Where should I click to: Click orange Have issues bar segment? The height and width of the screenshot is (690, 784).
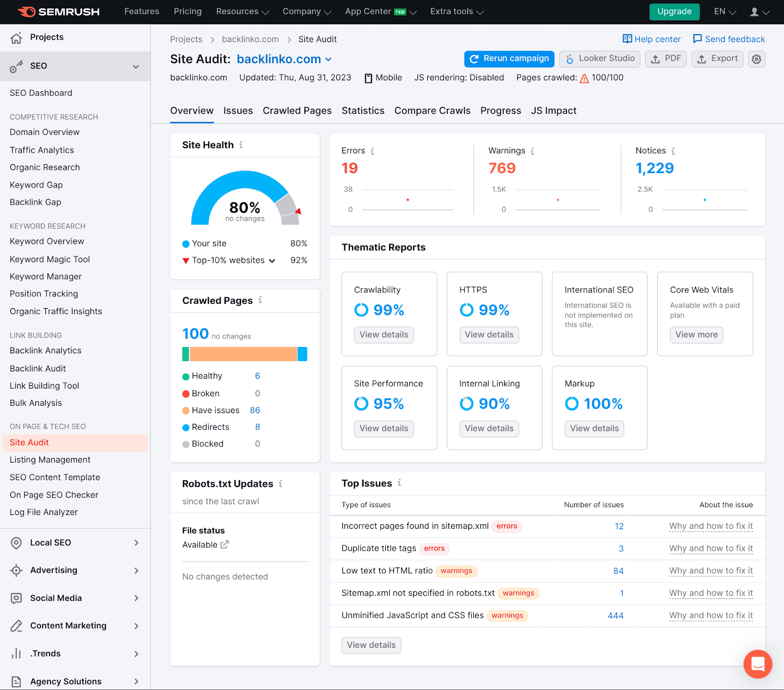coord(244,354)
